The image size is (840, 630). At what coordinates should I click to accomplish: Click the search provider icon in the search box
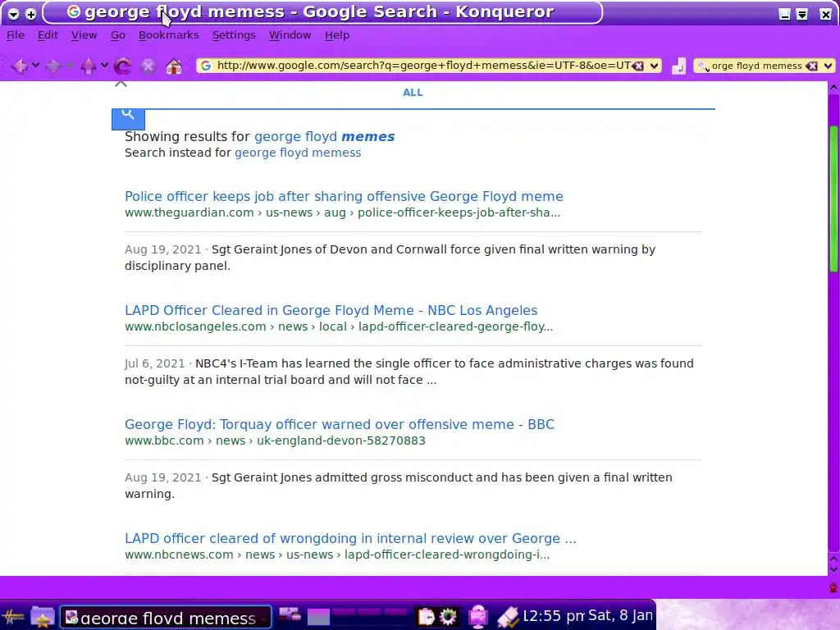(x=702, y=66)
